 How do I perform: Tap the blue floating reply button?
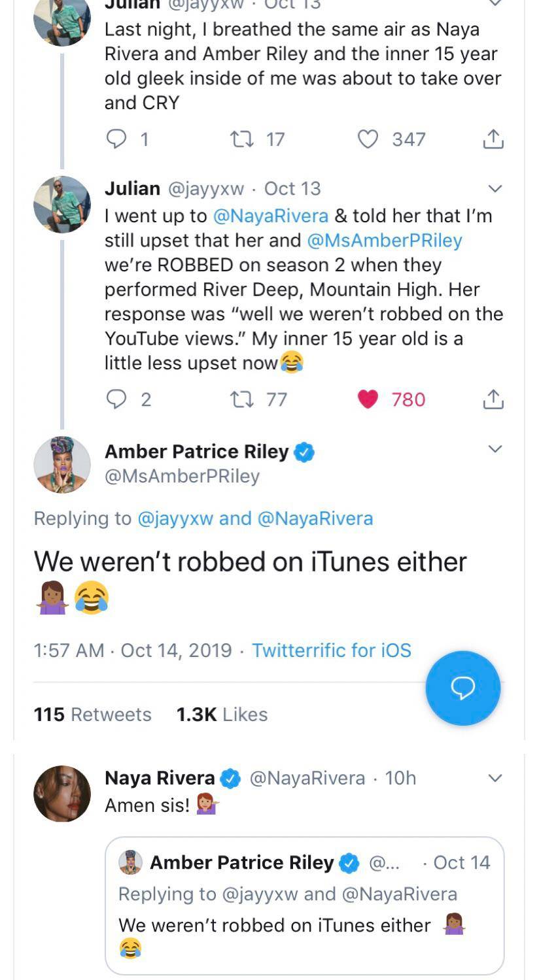pyautogui.click(x=462, y=688)
